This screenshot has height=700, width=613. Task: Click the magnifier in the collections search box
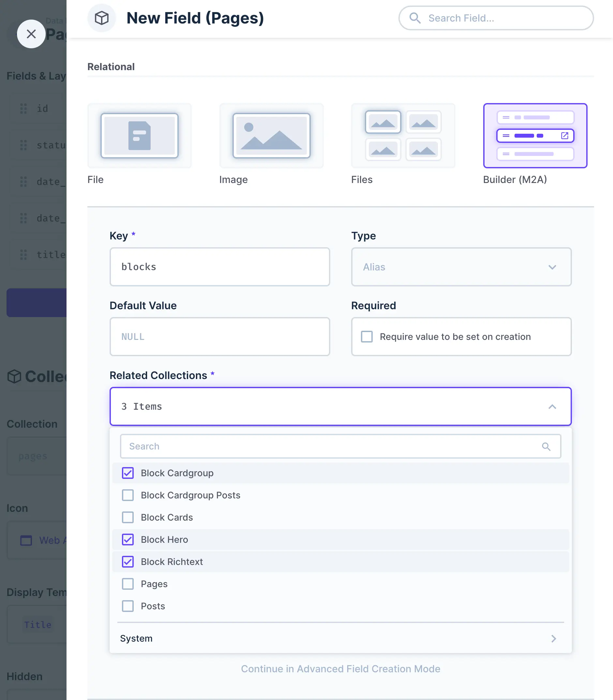point(546,446)
